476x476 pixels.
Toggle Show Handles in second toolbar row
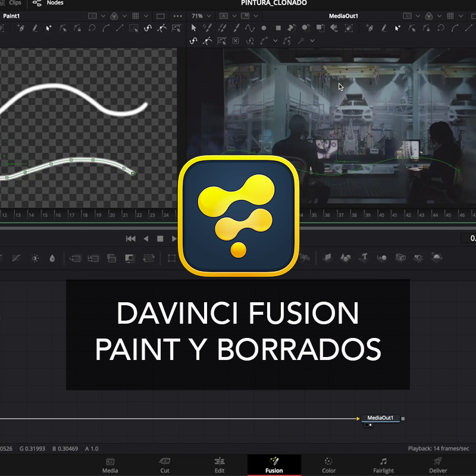coord(207,40)
